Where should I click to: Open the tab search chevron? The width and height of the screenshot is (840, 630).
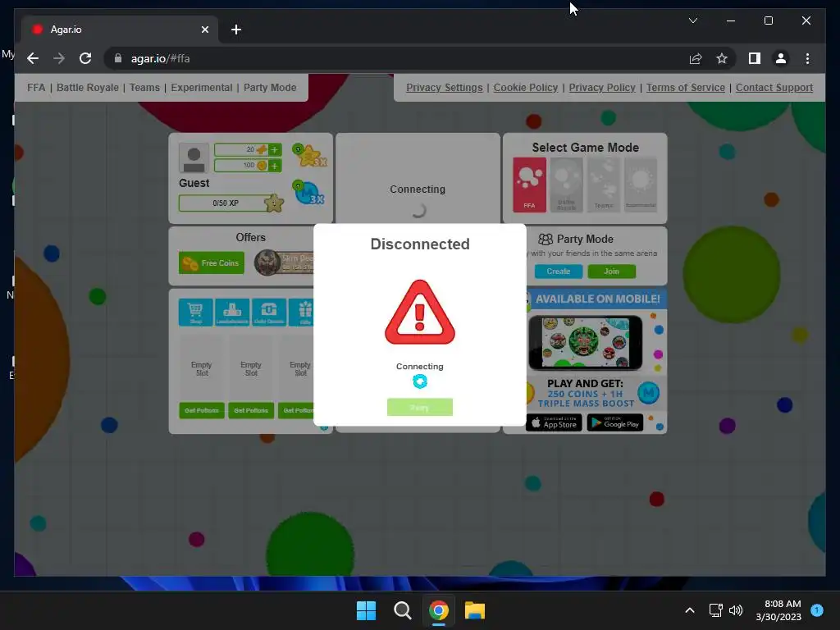pos(692,21)
